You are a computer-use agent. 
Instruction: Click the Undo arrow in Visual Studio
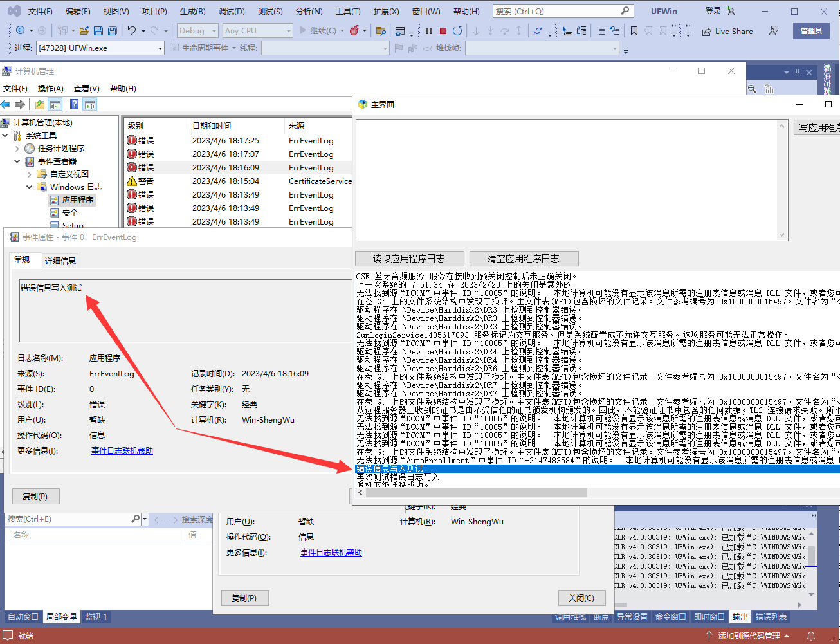tap(132, 30)
